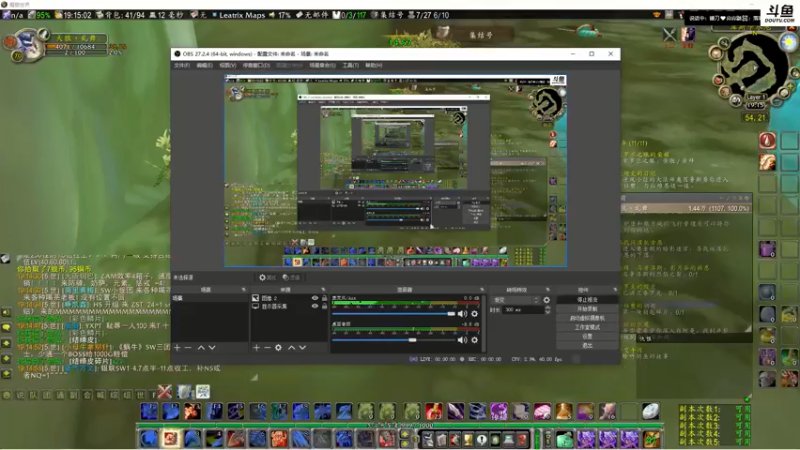Image resolution: width=800 pixels, height=450 pixels.
Task: Remove scene with the minus icon
Action: [x=188, y=347]
